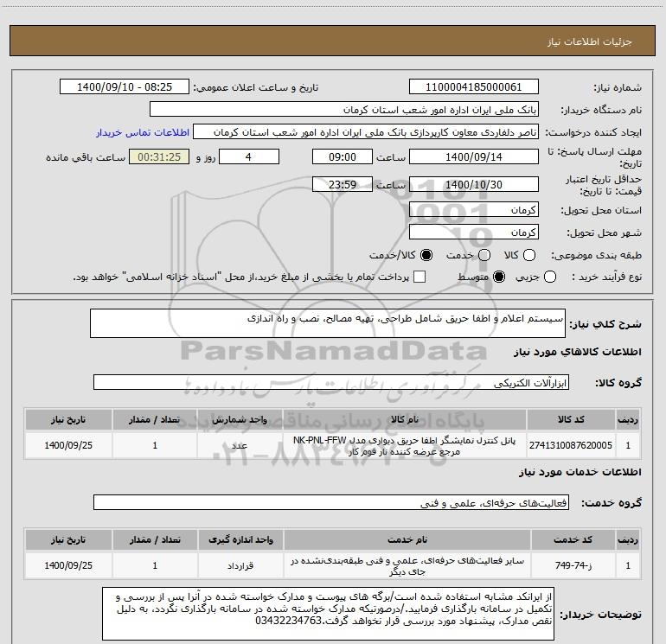
Task: Click the delivery city field کرمان
Action: pos(474,232)
